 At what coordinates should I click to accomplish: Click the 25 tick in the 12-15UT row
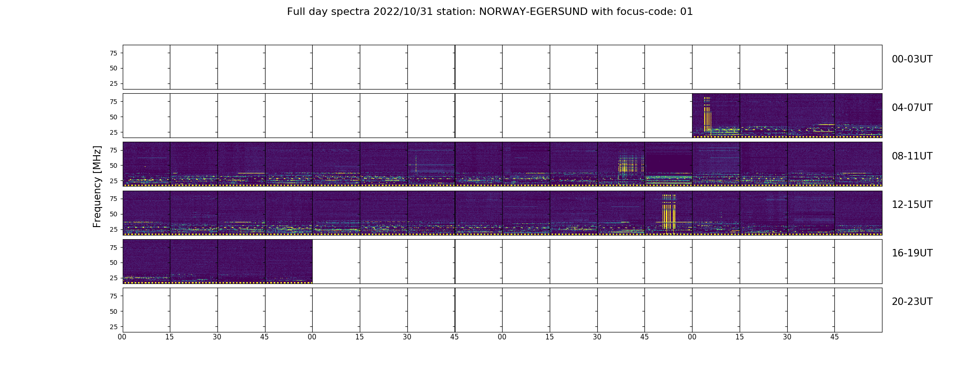tap(113, 229)
